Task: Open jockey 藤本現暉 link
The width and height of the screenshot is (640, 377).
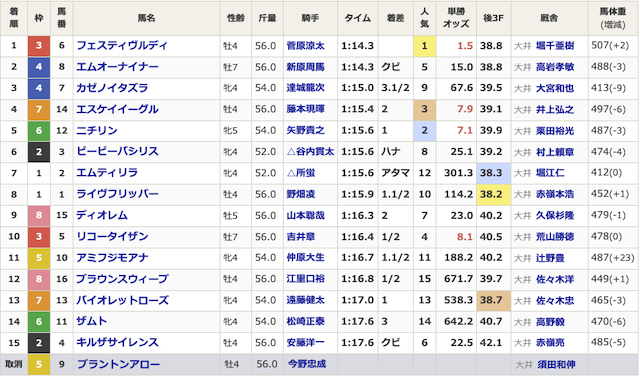Action: click(305, 109)
